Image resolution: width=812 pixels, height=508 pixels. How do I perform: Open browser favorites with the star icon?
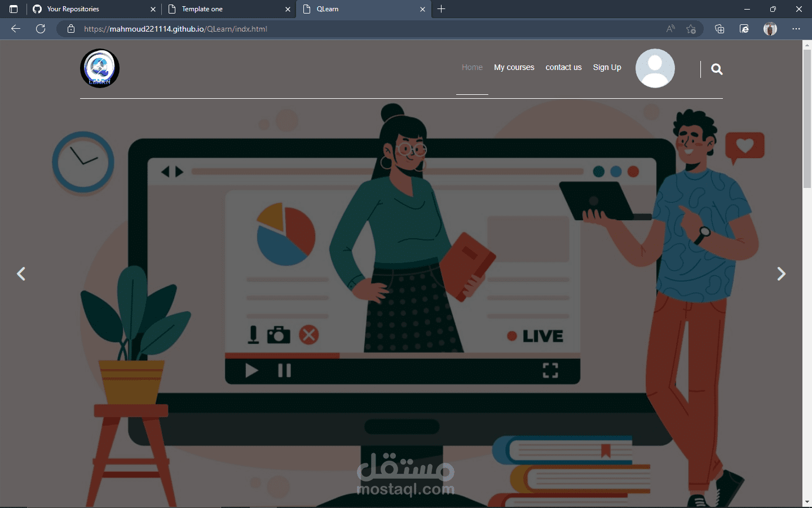point(691,29)
